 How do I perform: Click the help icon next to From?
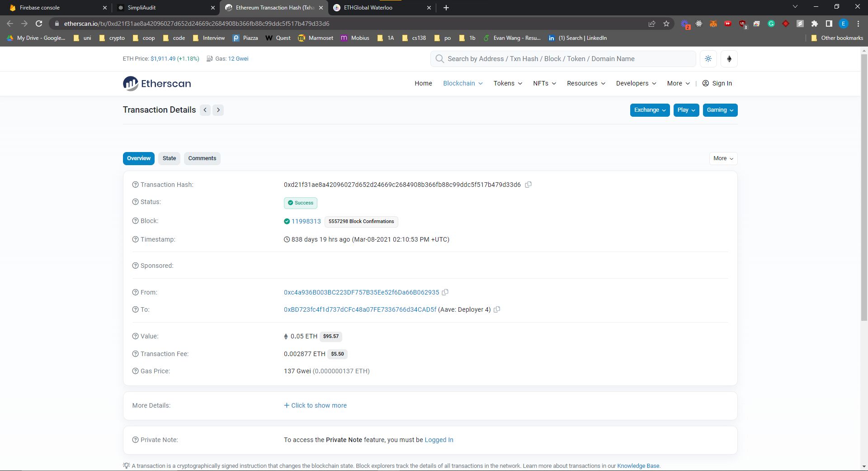[x=135, y=292]
